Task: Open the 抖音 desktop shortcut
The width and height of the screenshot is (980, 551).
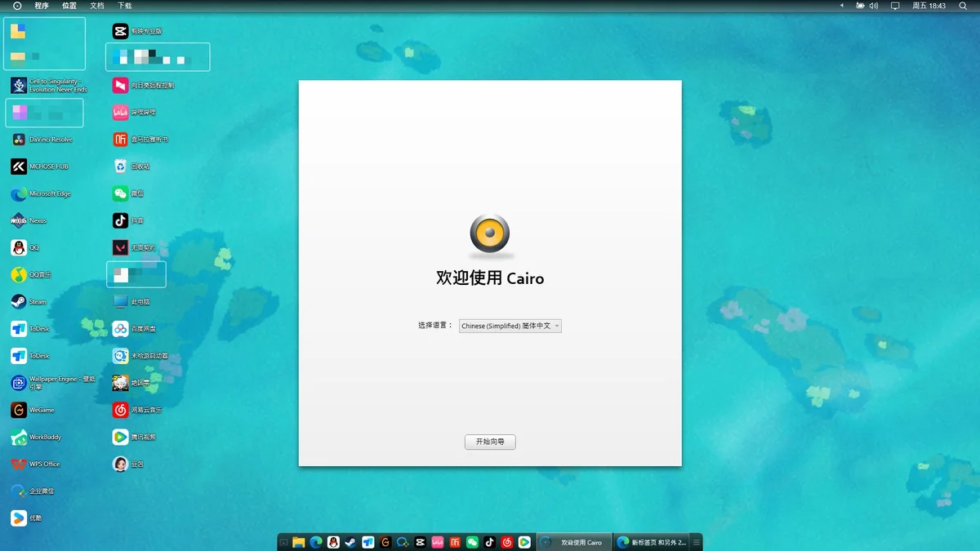Action: (129, 220)
